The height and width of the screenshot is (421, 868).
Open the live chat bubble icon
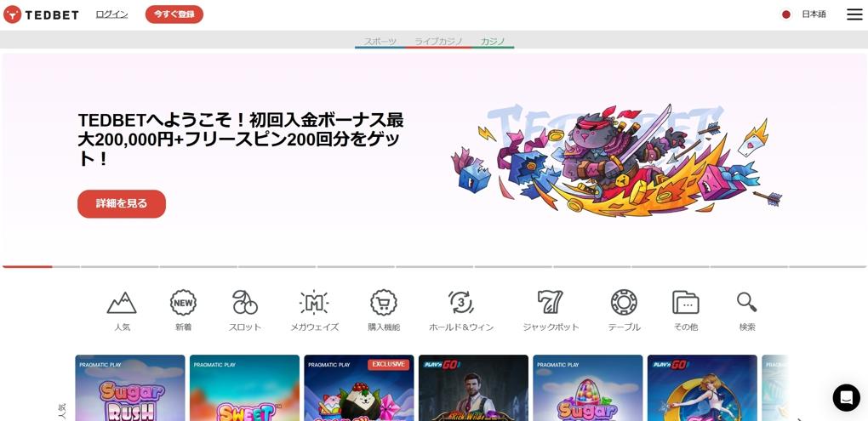847,397
